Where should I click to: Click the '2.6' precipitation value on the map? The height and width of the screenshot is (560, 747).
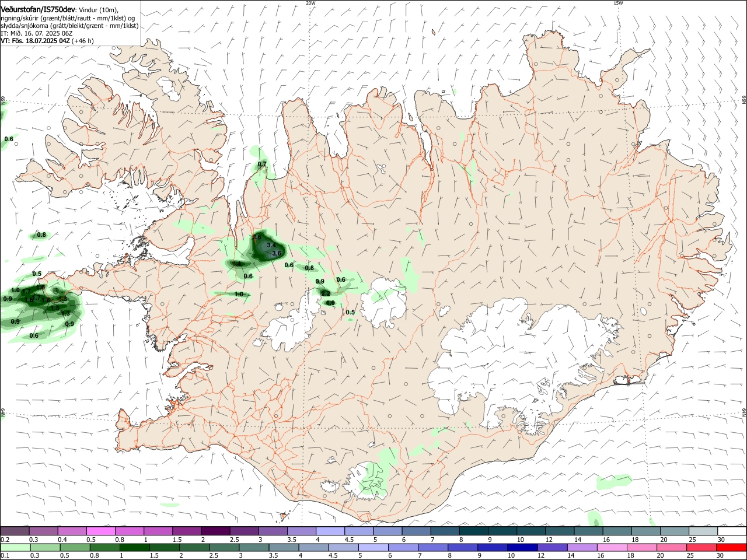click(257, 237)
